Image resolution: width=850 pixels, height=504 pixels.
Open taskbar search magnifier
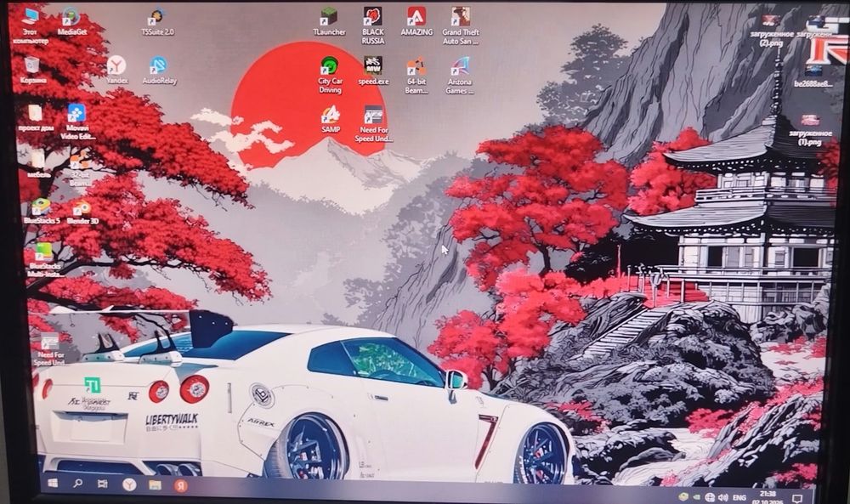(x=78, y=482)
